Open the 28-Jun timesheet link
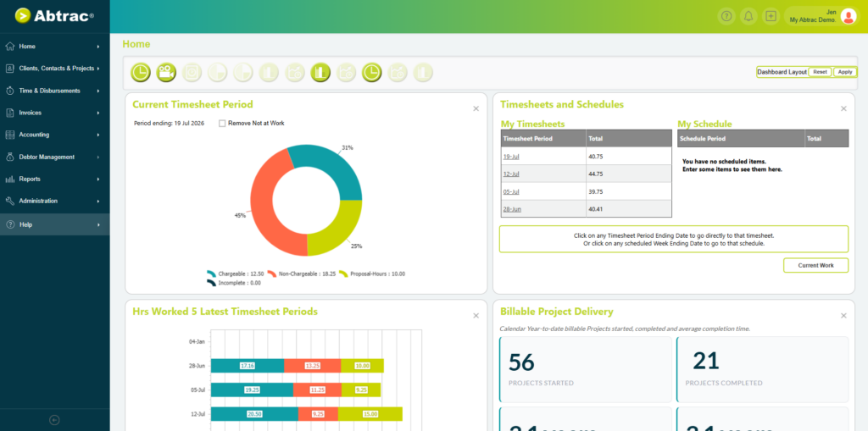This screenshot has width=868, height=431. (x=512, y=209)
